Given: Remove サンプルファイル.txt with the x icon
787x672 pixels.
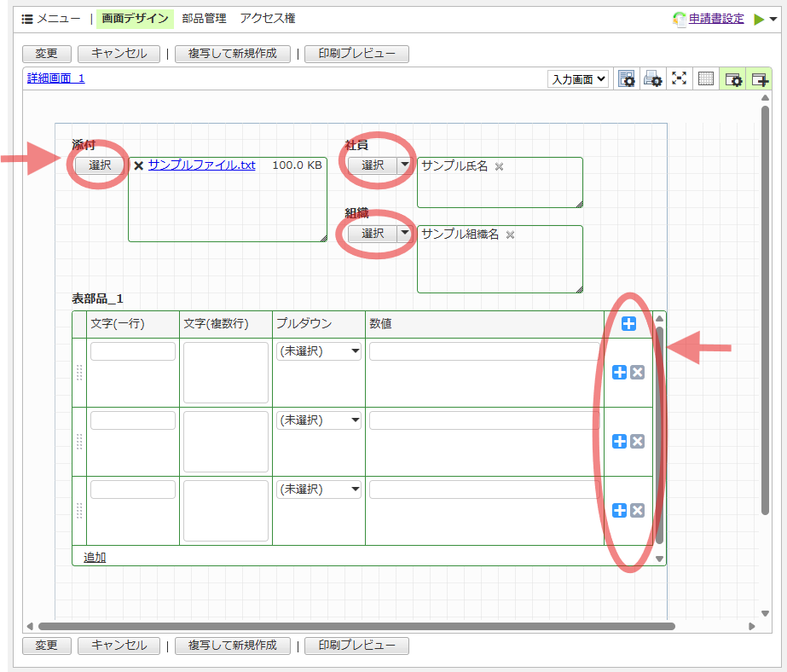Looking at the screenshot, I should pos(138,165).
